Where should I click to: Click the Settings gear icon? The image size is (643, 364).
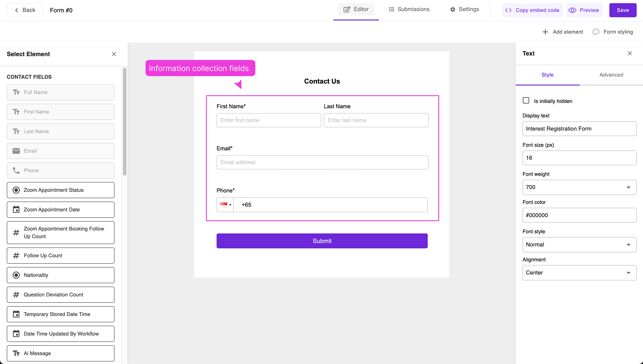tap(452, 9)
